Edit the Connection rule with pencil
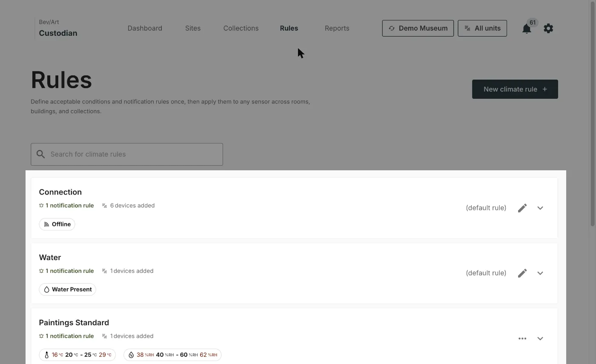596x364 pixels. pyautogui.click(x=522, y=208)
